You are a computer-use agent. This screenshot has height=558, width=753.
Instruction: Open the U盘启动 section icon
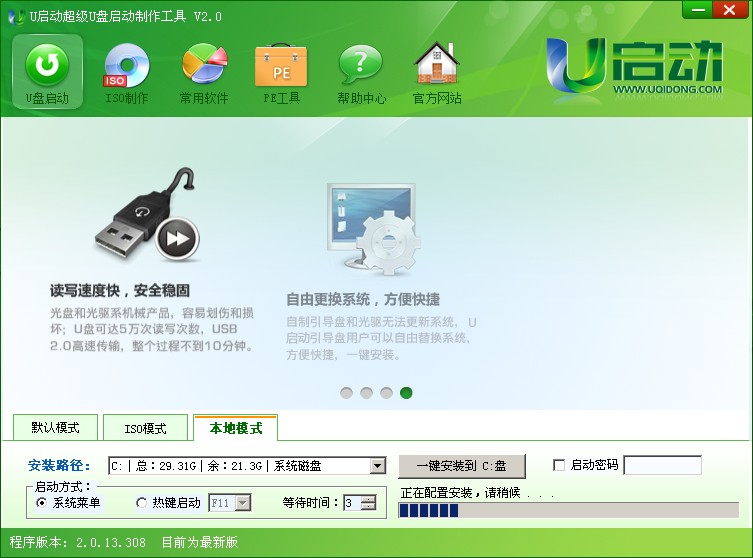coord(48,66)
